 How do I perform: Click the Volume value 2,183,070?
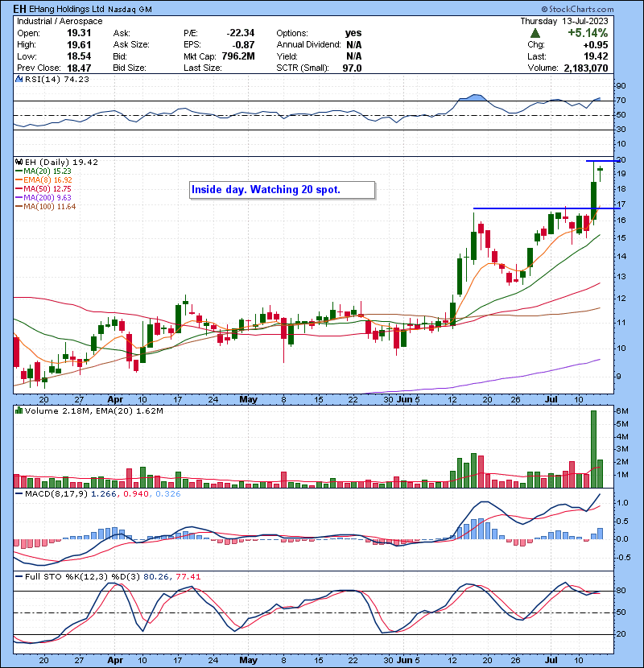click(x=585, y=68)
